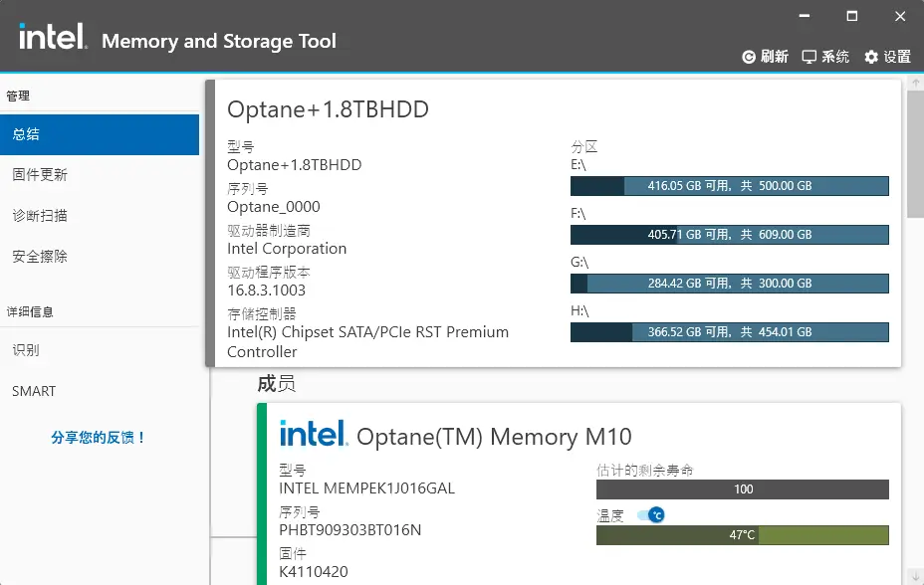The width and height of the screenshot is (924, 585).
Task: Click the 47°C temperature bar
Action: click(742, 535)
